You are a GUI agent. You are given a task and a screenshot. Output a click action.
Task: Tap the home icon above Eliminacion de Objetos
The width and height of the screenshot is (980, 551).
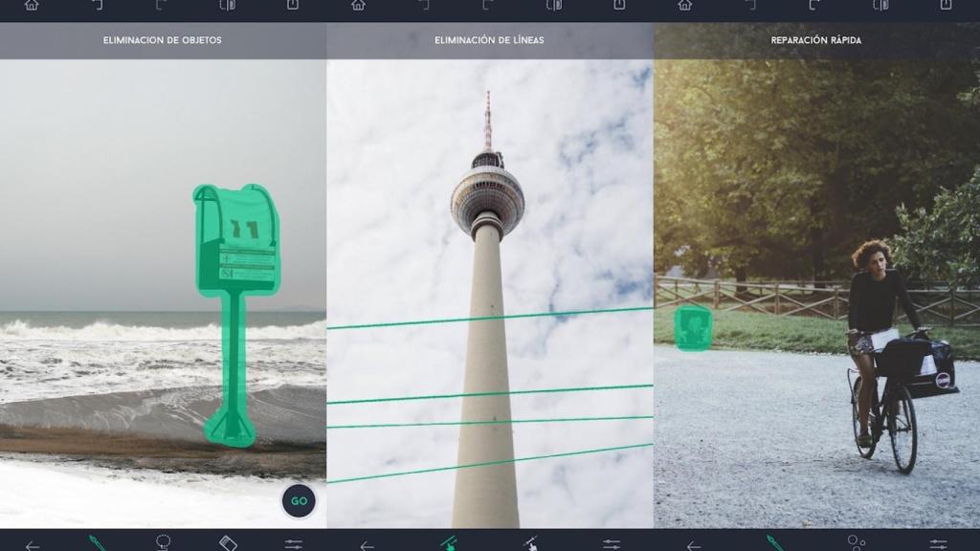[x=32, y=5]
